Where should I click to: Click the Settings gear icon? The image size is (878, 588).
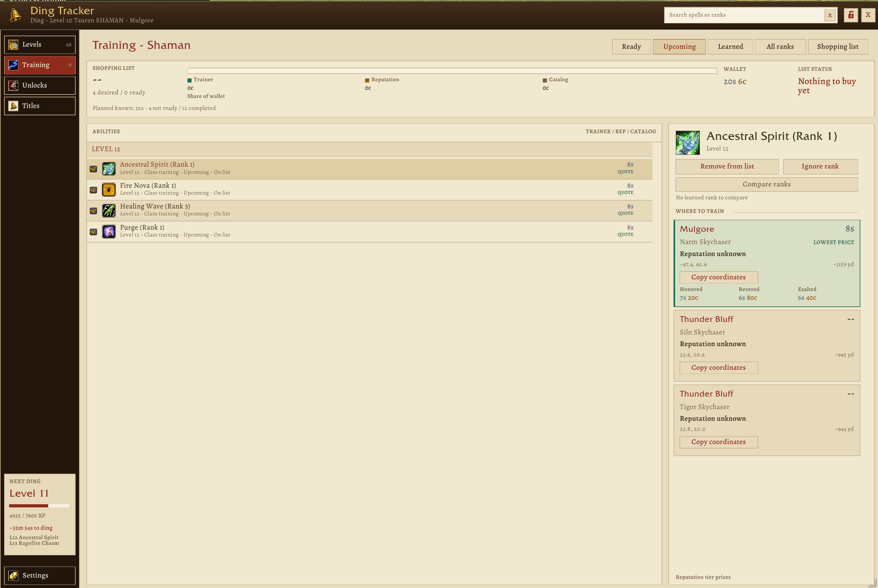(14, 575)
